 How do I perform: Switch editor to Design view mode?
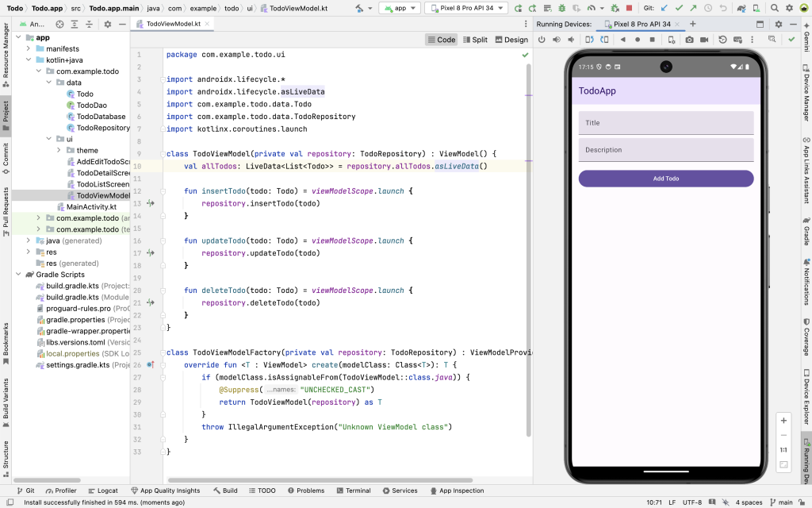511,40
